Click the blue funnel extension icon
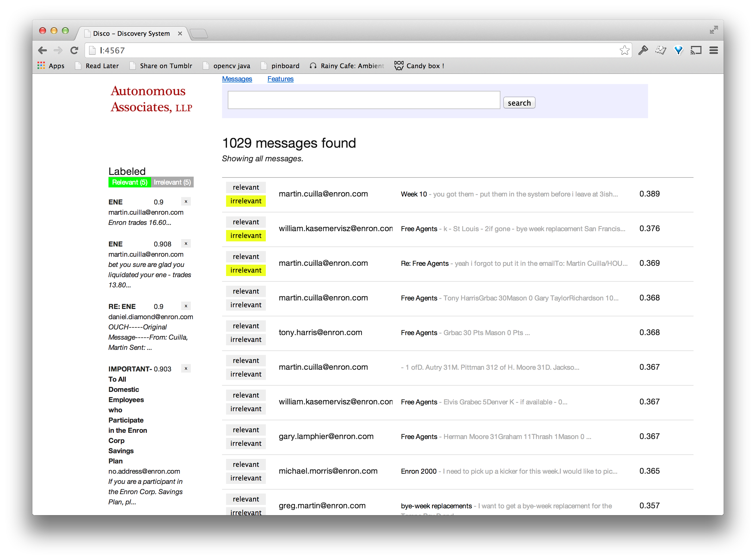Image resolution: width=756 pixels, height=560 pixels. (x=678, y=51)
